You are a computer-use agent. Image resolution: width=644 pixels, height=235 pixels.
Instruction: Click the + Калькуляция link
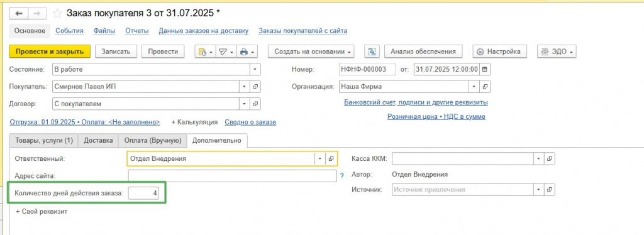point(194,123)
